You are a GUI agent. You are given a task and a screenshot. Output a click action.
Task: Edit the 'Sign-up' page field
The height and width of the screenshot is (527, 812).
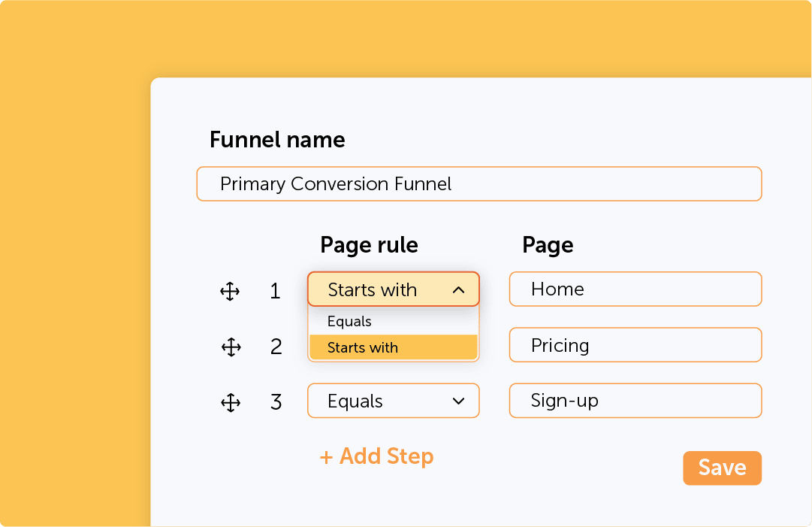(x=635, y=401)
